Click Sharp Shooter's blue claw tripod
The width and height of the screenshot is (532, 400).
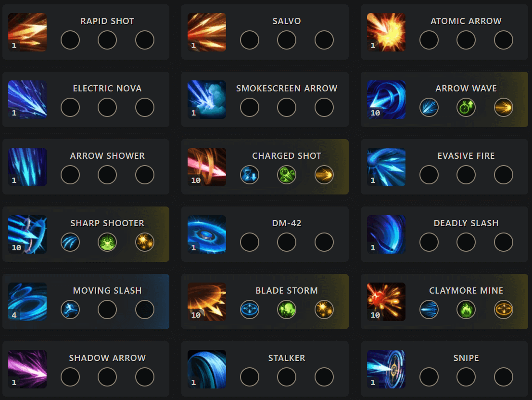70,242
